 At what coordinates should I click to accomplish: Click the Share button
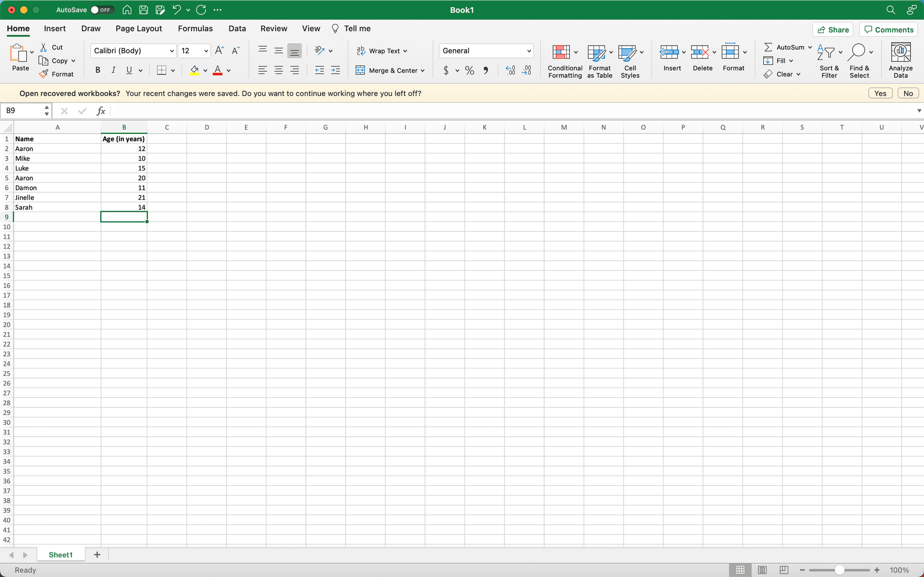click(x=832, y=29)
